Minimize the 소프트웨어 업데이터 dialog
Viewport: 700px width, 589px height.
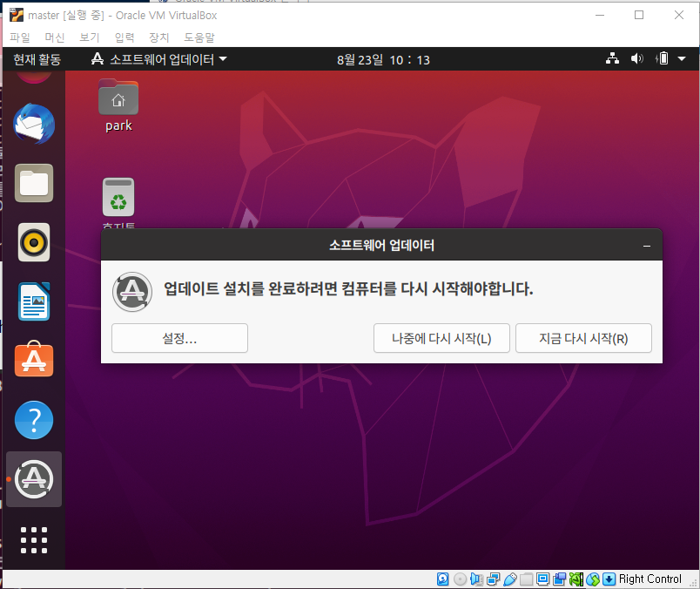[x=646, y=246]
